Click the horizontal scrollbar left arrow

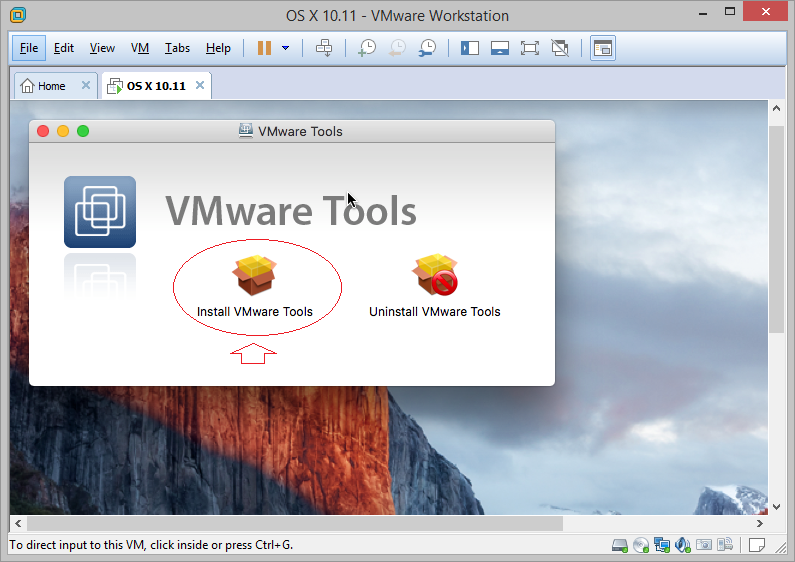[x=18, y=523]
